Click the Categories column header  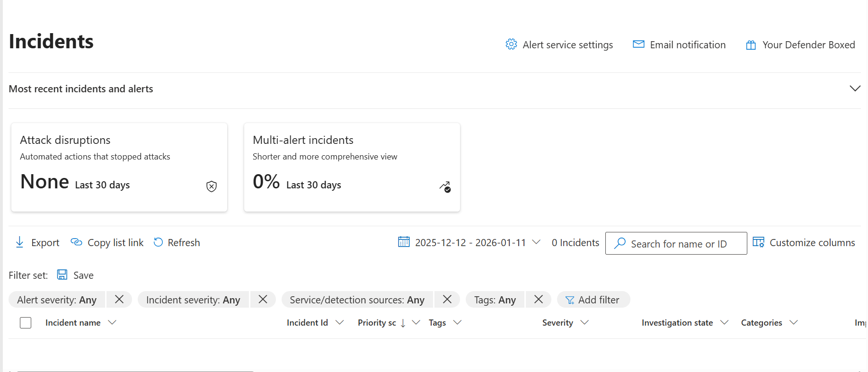click(762, 323)
